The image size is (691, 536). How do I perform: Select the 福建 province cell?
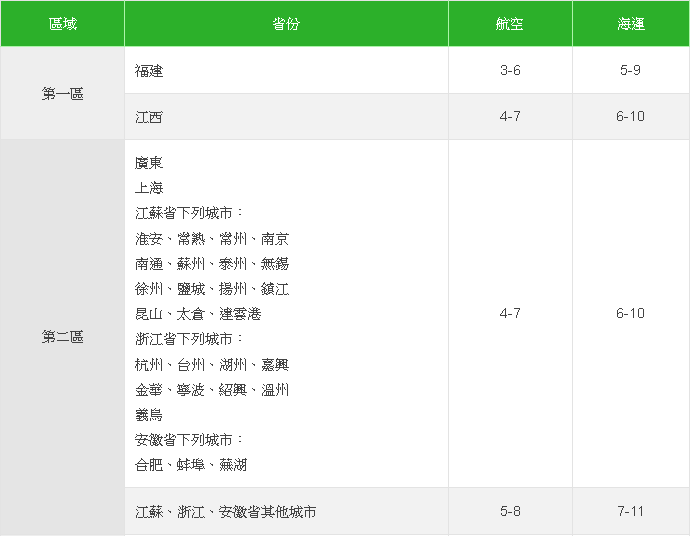tap(150, 71)
